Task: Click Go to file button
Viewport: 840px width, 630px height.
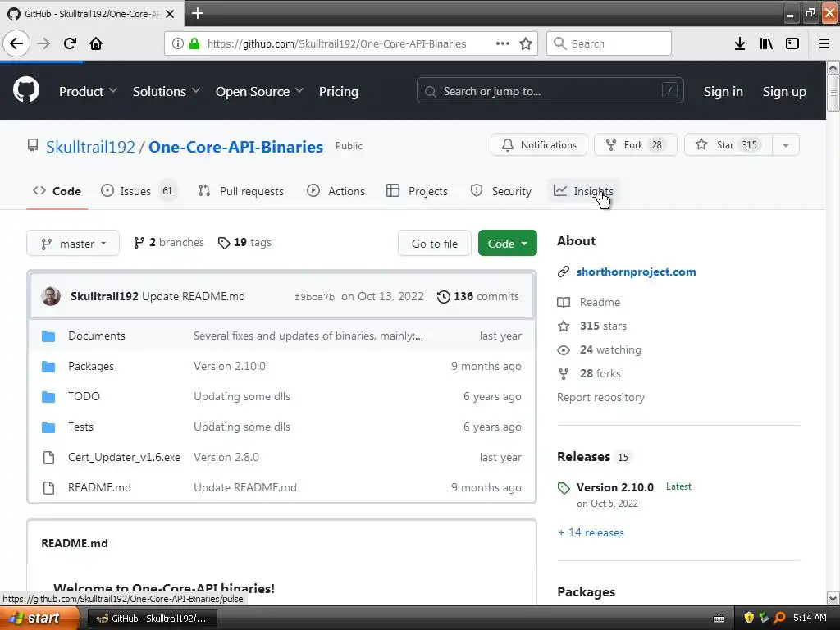Action: [x=435, y=243]
